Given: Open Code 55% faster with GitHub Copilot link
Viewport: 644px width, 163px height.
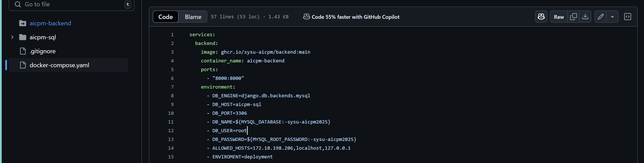Looking at the screenshot, I should pyautogui.click(x=355, y=17).
